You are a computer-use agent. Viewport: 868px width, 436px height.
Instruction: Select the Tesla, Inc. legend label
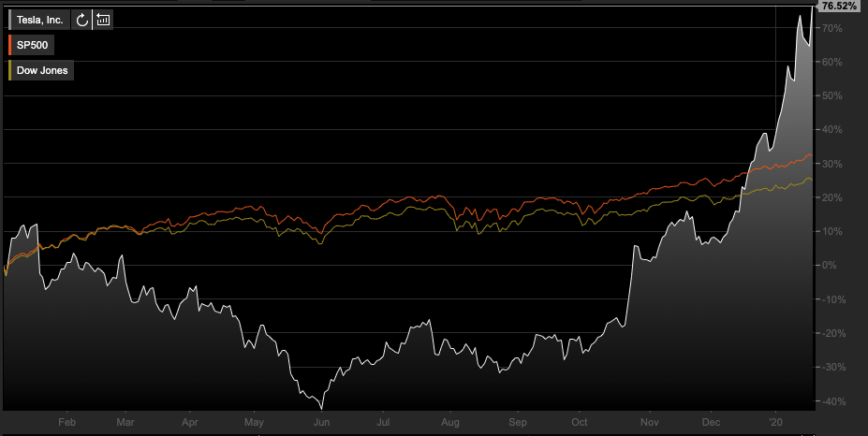click(x=40, y=20)
